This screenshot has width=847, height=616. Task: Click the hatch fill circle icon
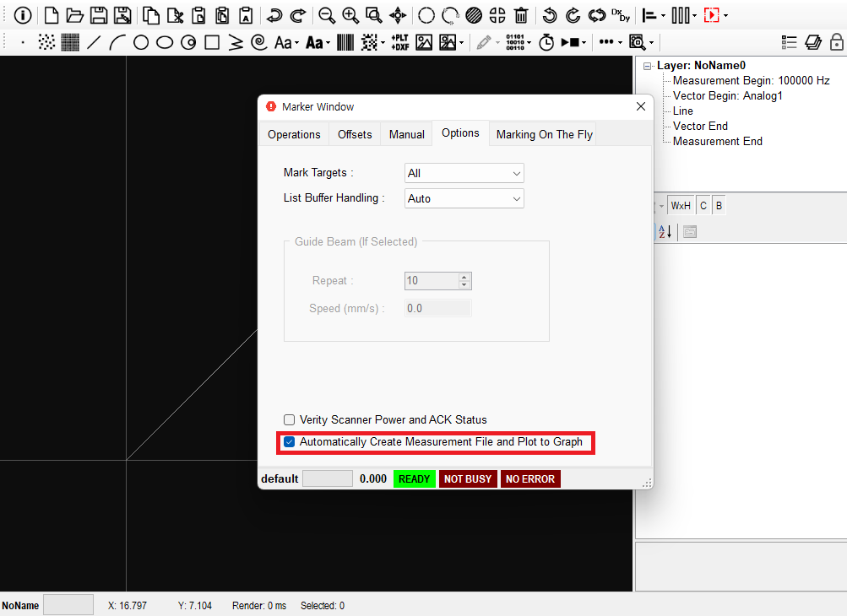pyautogui.click(x=474, y=15)
